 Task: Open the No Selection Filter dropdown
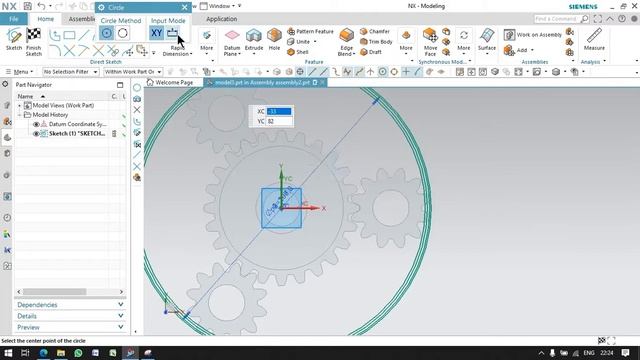coord(71,72)
